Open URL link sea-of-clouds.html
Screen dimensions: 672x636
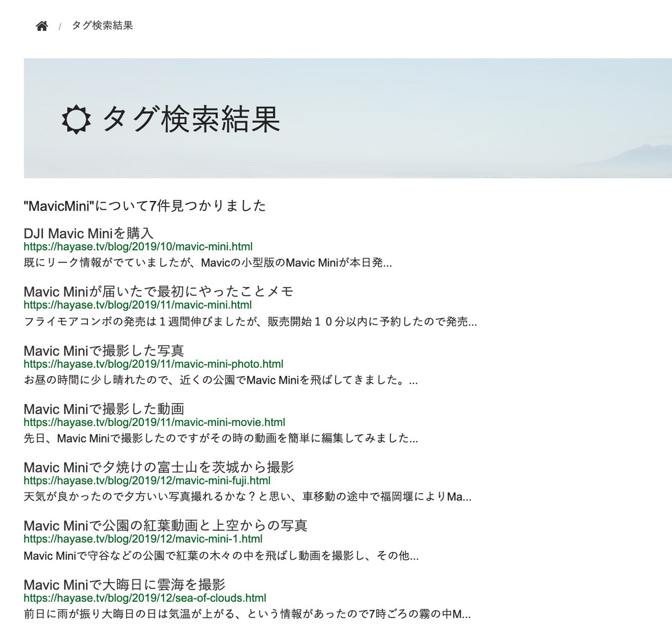pyautogui.click(x=145, y=598)
